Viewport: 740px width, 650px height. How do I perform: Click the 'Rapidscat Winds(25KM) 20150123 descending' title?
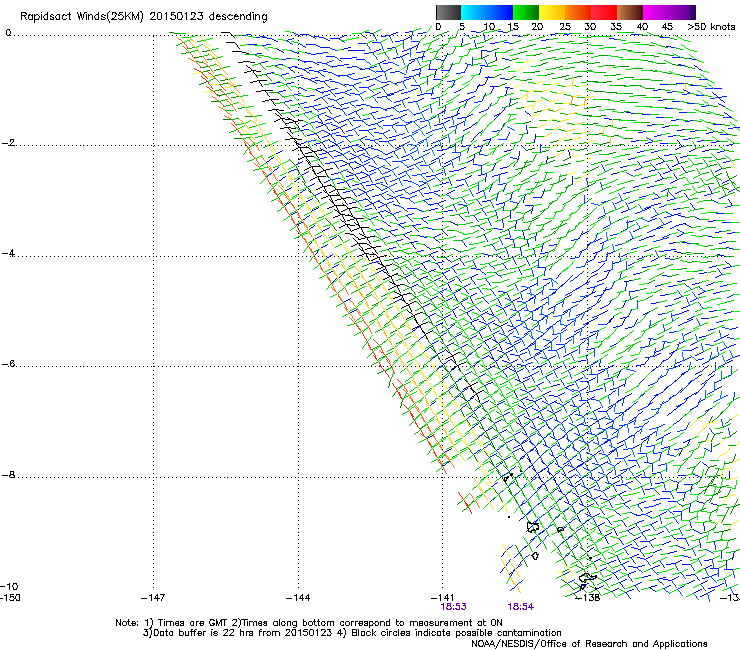(x=143, y=17)
